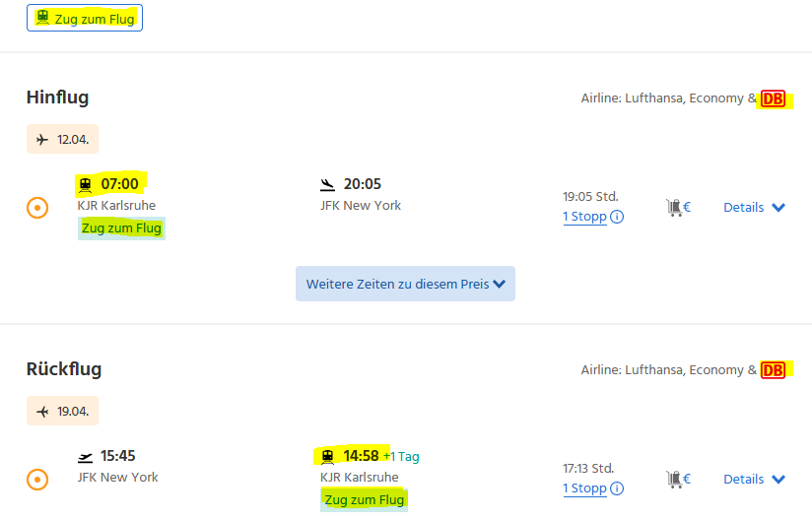Screen dimensions: 812x520
Task: Click the Zug zum Flug badge at top
Action: [x=85, y=18]
